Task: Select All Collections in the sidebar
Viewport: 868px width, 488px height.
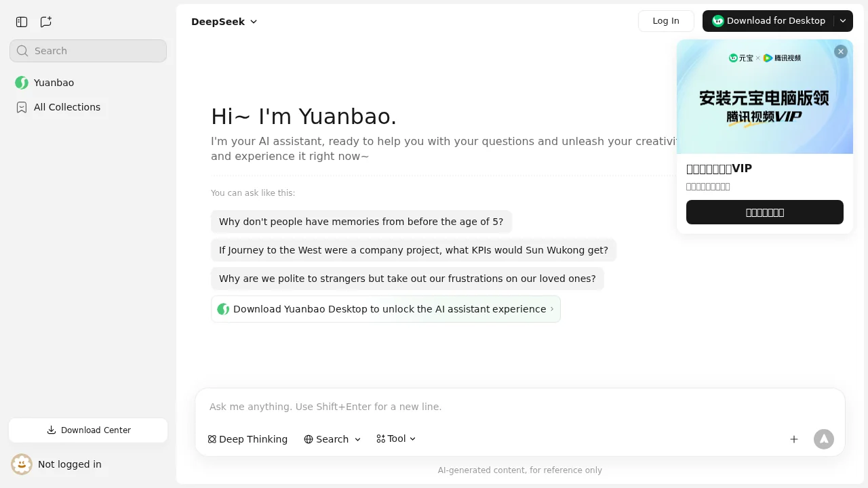Action: pos(67,107)
